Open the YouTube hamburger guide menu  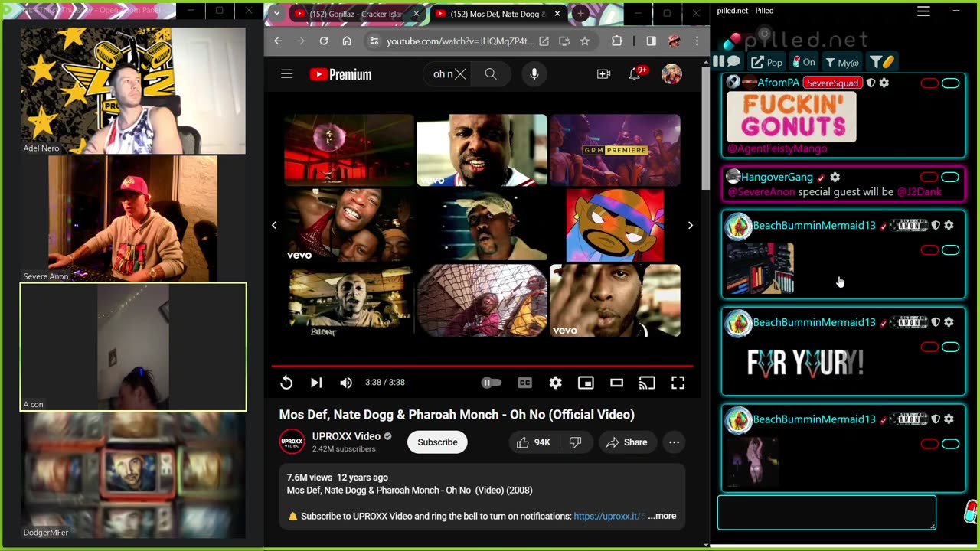click(x=287, y=74)
